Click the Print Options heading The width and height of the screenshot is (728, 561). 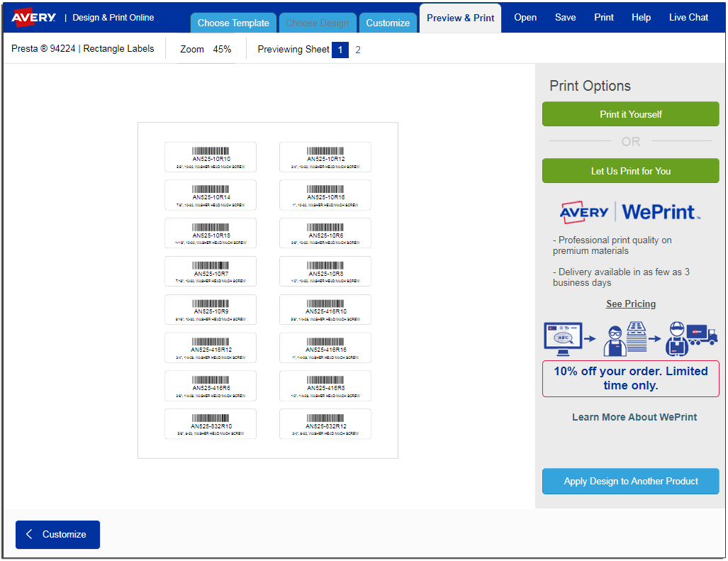(x=590, y=86)
